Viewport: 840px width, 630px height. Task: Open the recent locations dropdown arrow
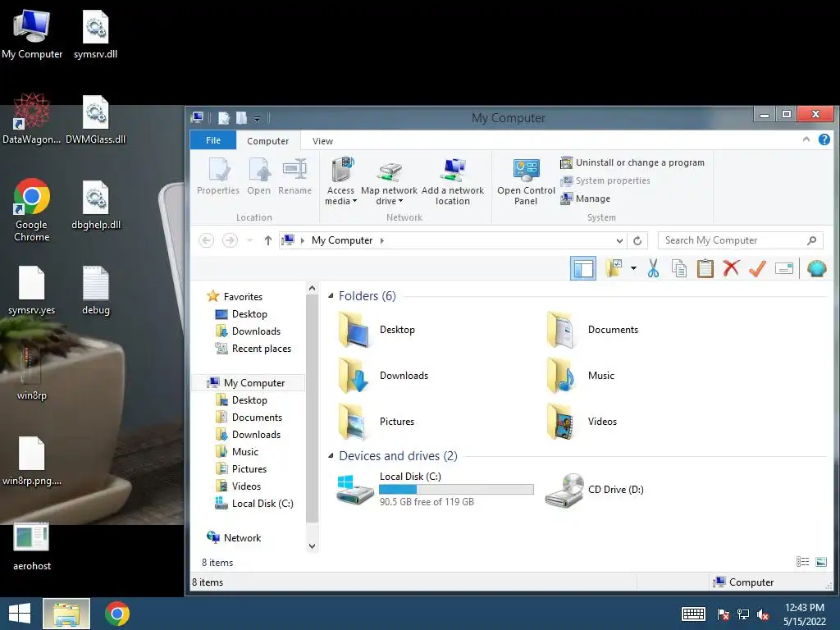tap(249, 240)
